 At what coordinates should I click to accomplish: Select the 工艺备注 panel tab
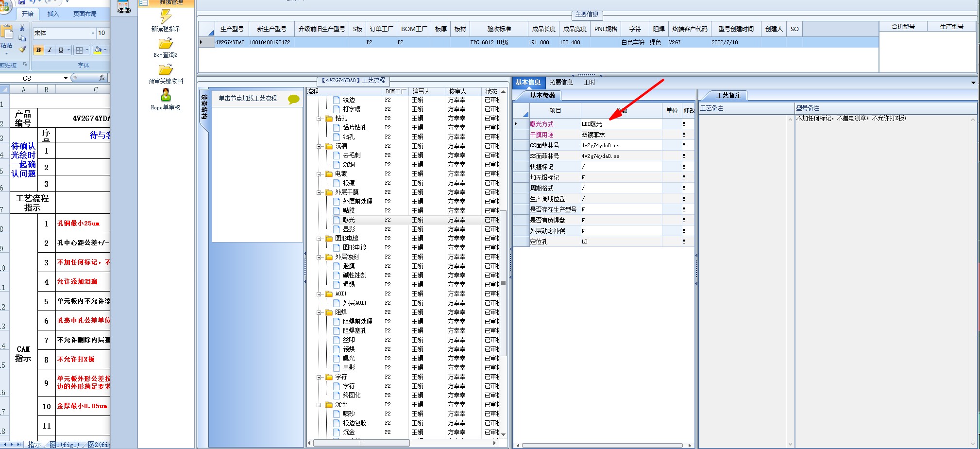(728, 96)
